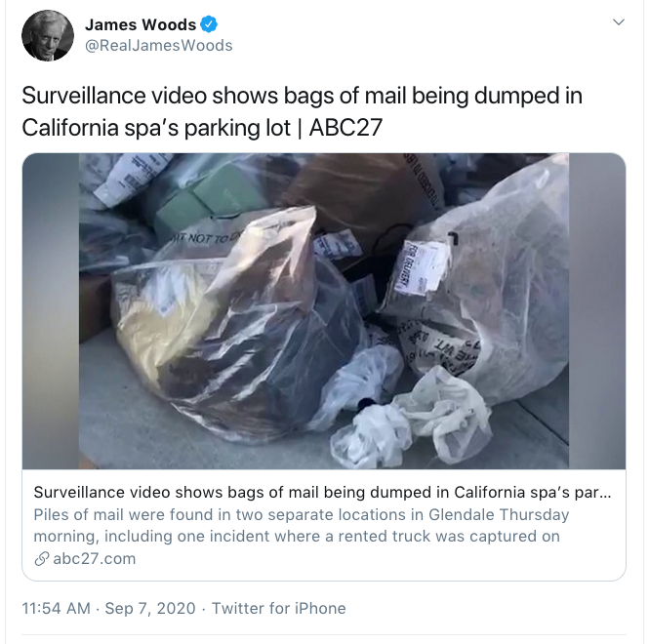The image size is (649, 644).
Task: Click the blue verified checkmark badge
Action: [x=209, y=24]
